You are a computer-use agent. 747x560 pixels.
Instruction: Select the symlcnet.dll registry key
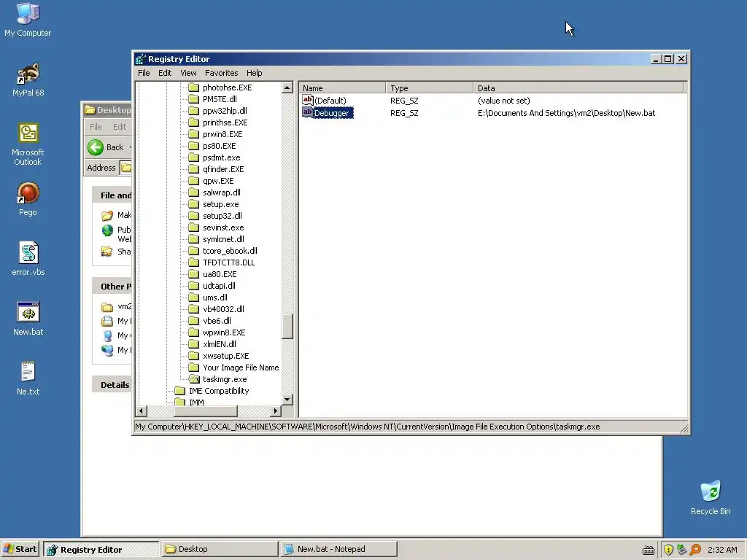pos(223,239)
